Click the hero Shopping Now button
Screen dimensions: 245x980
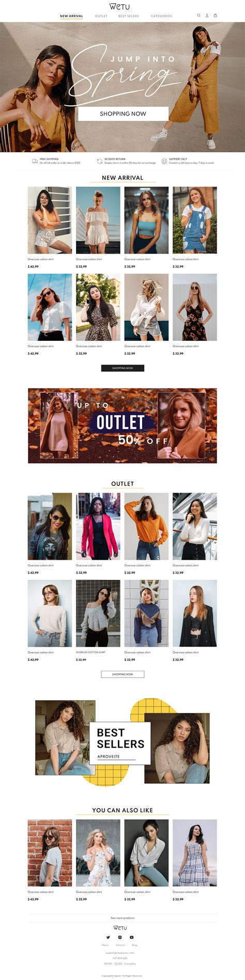(x=123, y=114)
